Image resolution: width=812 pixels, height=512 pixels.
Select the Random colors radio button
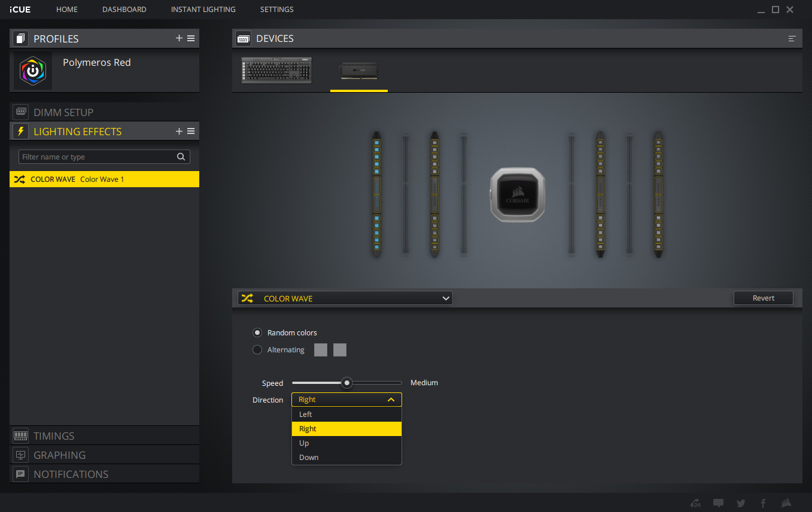[x=257, y=333]
